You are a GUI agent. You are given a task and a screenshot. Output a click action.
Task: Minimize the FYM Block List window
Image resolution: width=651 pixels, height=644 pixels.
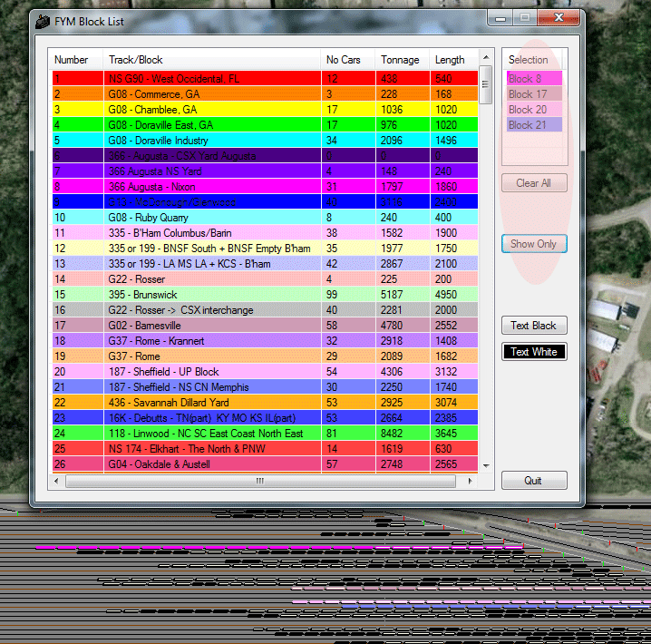click(500, 18)
